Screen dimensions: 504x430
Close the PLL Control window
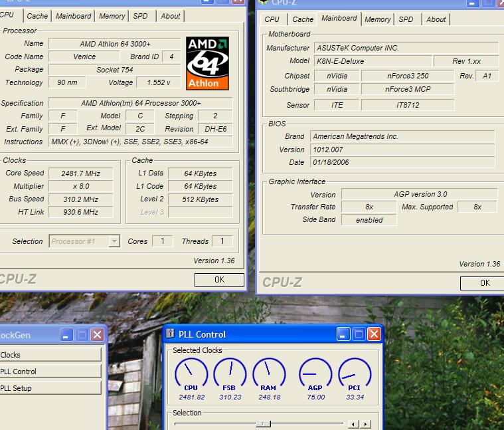(374, 334)
